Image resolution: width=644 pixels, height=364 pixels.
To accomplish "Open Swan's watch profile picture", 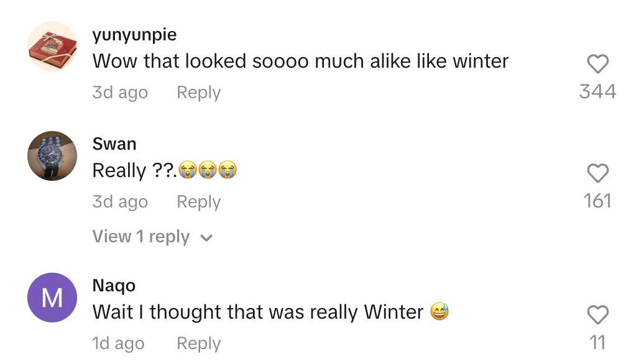I will tap(53, 156).
